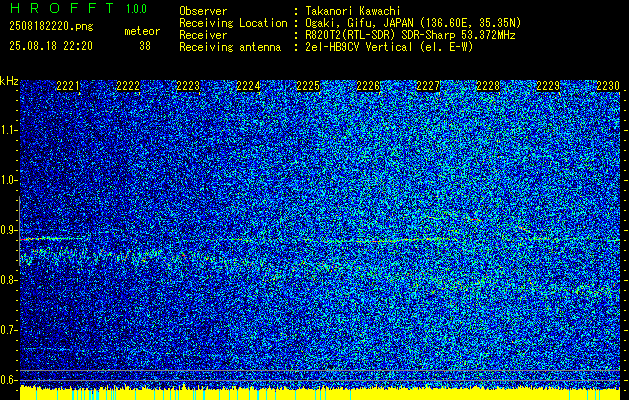The height and width of the screenshot is (400, 629).
Task: Click the Receiving Location label
Action: pos(233,23)
